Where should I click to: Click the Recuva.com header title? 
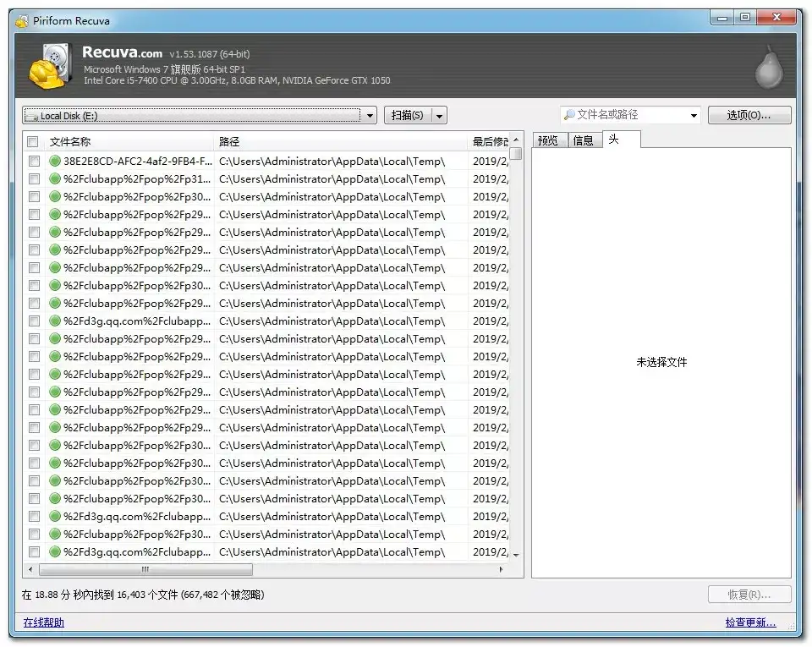pyautogui.click(x=122, y=52)
